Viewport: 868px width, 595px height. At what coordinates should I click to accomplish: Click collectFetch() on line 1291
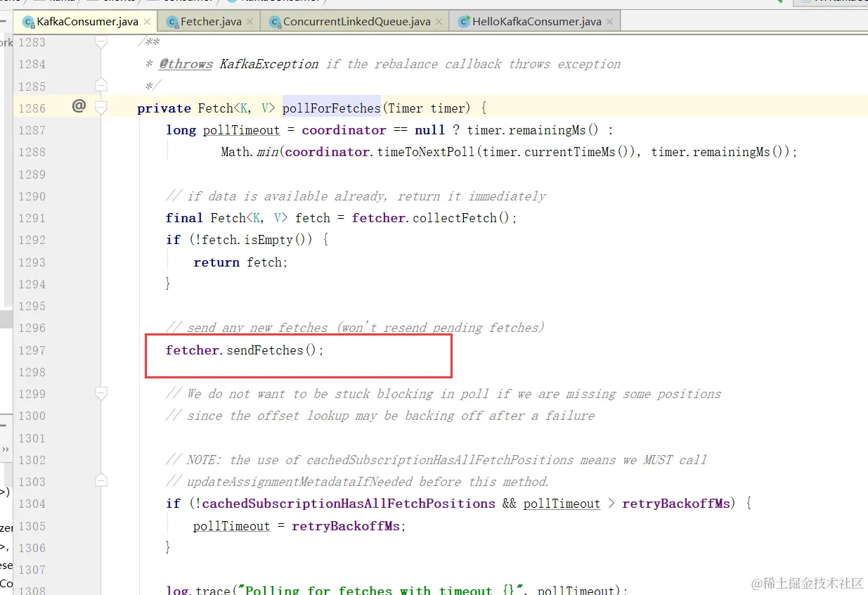tap(460, 218)
